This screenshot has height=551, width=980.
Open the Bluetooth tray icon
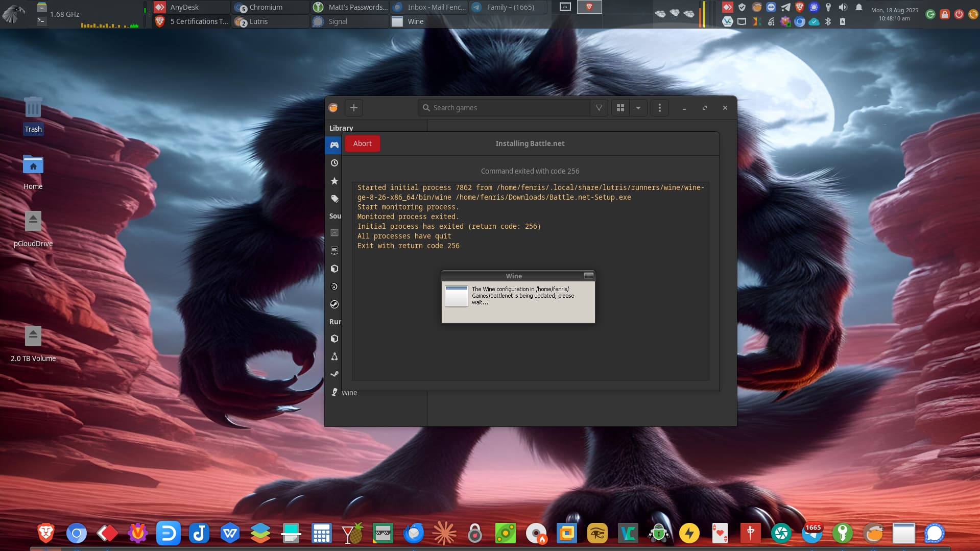(x=828, y=21)
